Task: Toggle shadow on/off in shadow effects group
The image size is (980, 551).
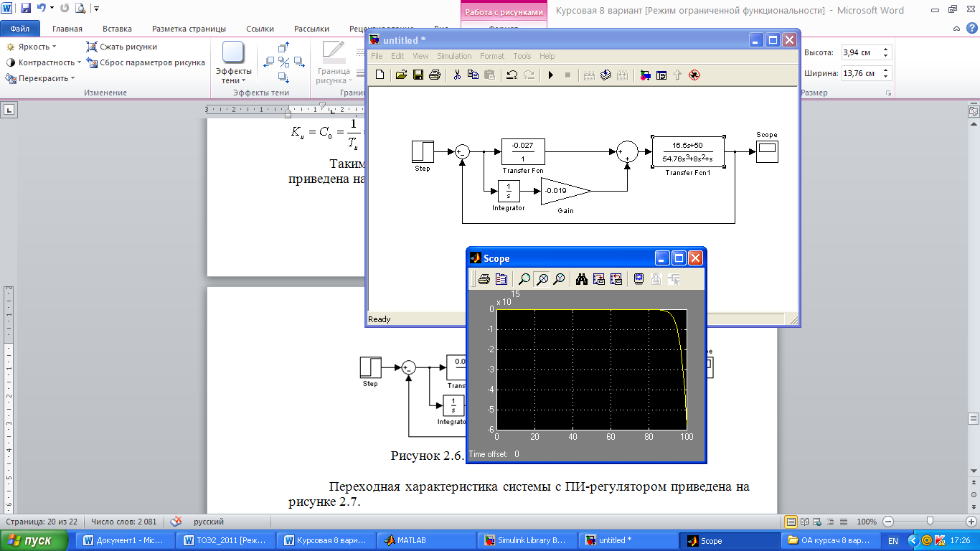Action: pos(283,62)
